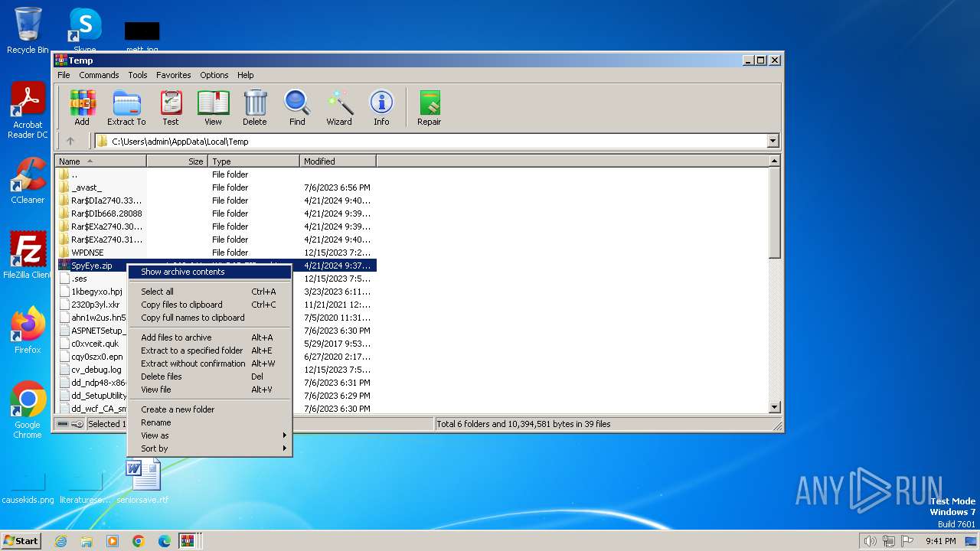Choose Copy full names to clipboard
Image resolution: width=980 pixels, height=551 pixels.
(209, 318)
